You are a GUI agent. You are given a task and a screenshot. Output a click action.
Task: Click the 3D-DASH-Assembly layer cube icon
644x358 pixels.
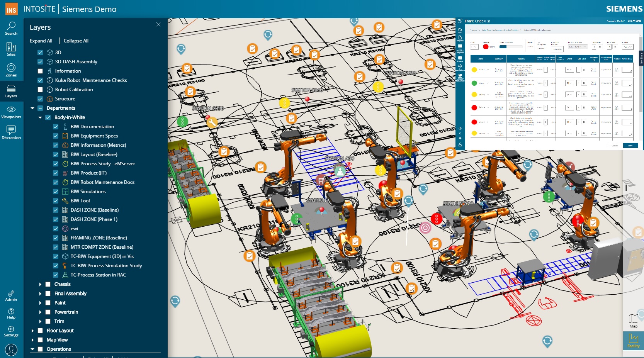point(50,61)
